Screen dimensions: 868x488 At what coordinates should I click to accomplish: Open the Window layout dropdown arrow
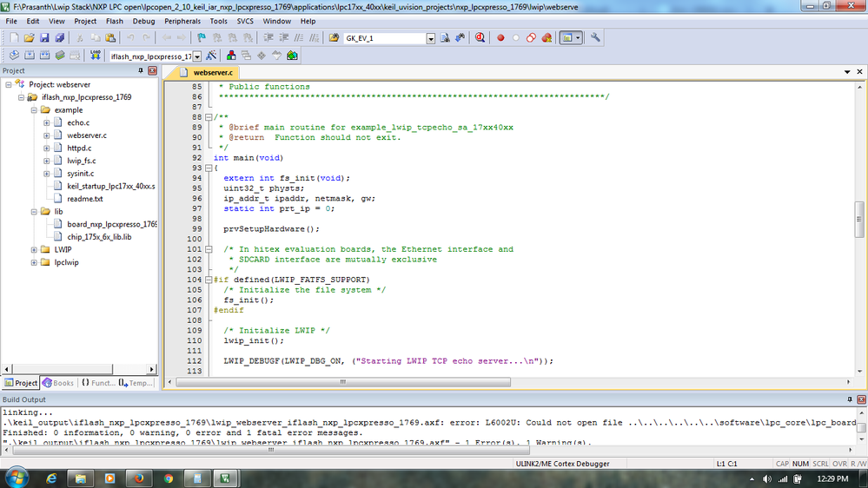[578, 37]
